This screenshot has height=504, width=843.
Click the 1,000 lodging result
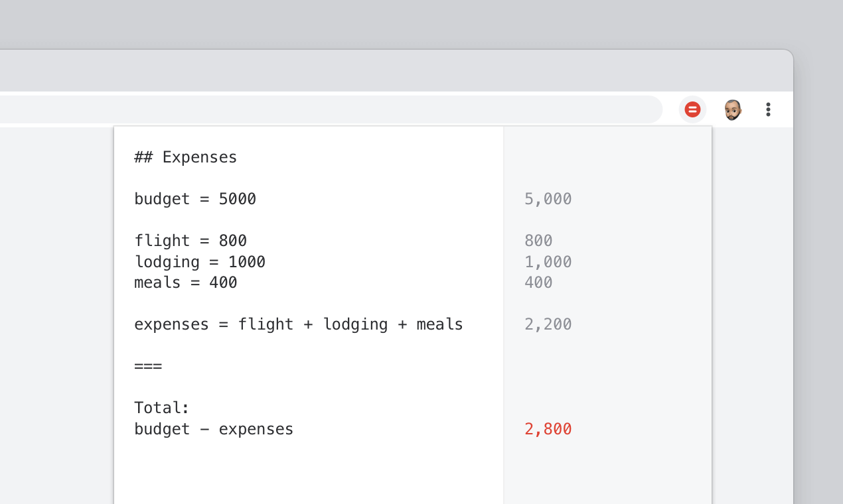(548, 261)
